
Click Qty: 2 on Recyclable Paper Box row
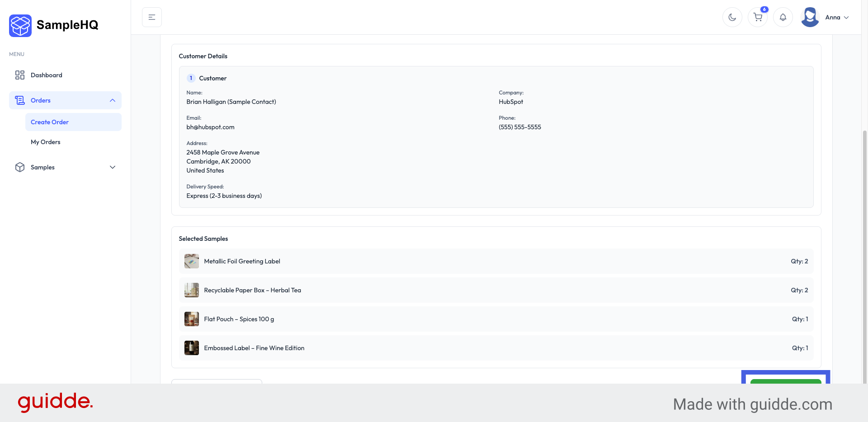click(799, 290)
